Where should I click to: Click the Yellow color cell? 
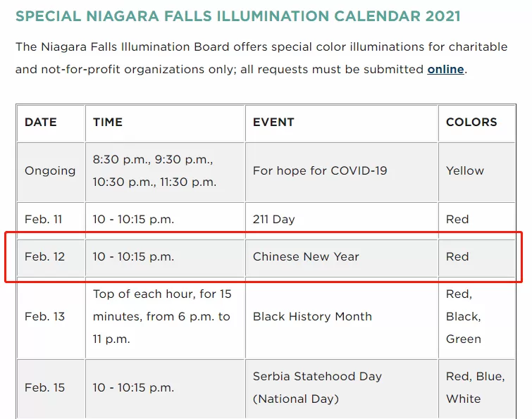coord(477,173)
